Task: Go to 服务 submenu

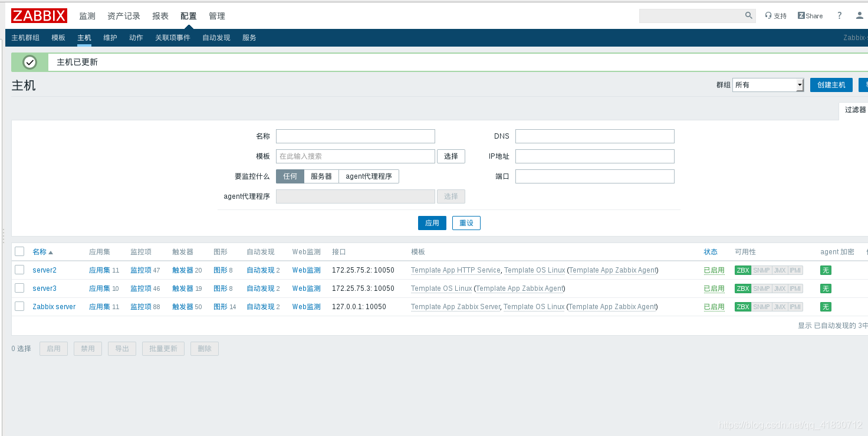Action: [249, 38]
